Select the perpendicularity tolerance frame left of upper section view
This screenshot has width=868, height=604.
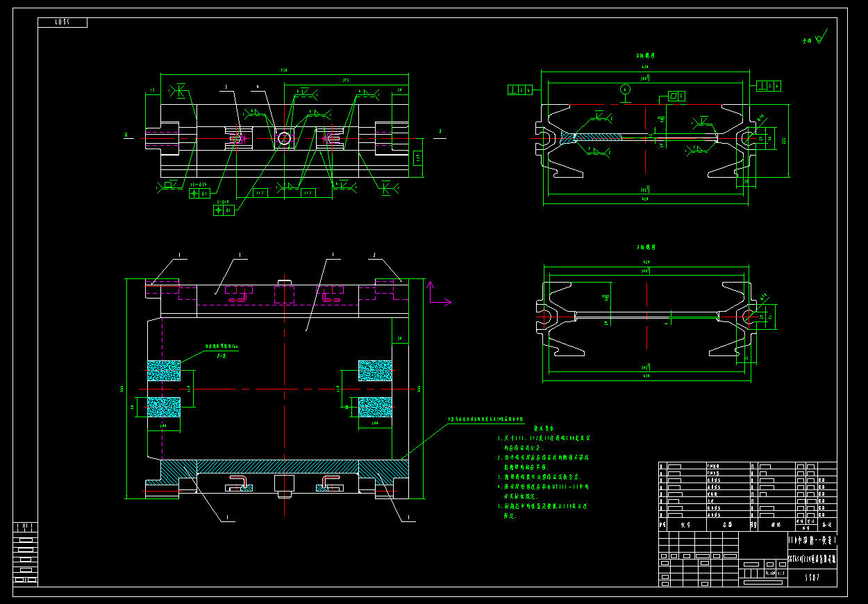(x=520, y=89)
